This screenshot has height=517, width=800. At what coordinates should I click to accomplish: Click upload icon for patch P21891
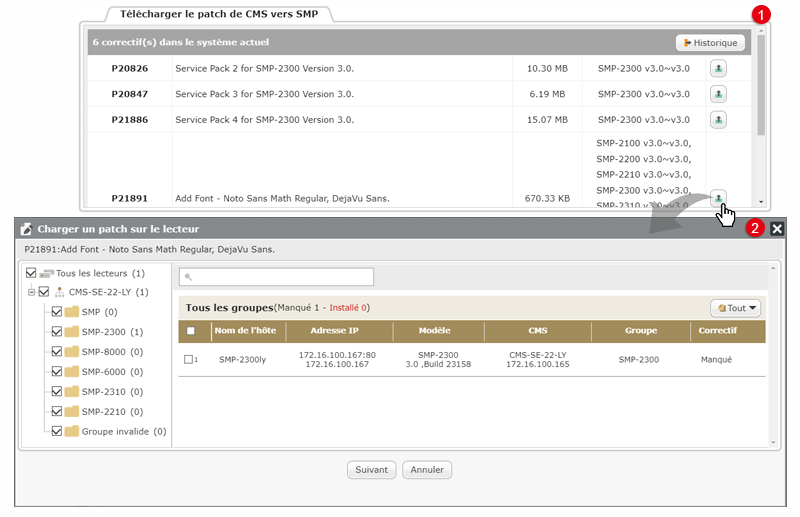point(717,197)
